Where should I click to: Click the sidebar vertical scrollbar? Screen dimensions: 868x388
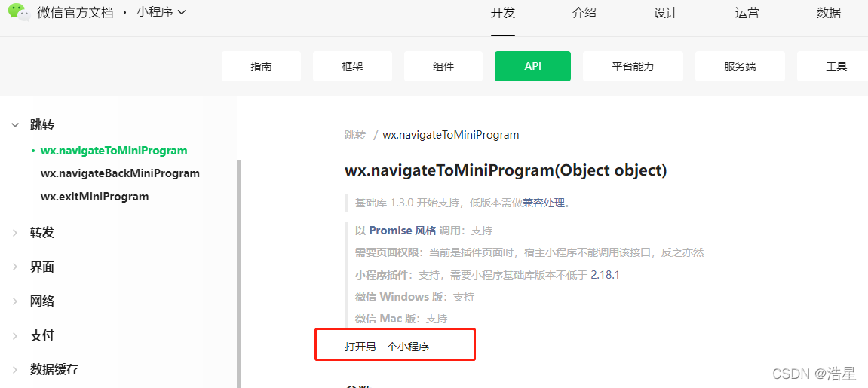point(239,273)
